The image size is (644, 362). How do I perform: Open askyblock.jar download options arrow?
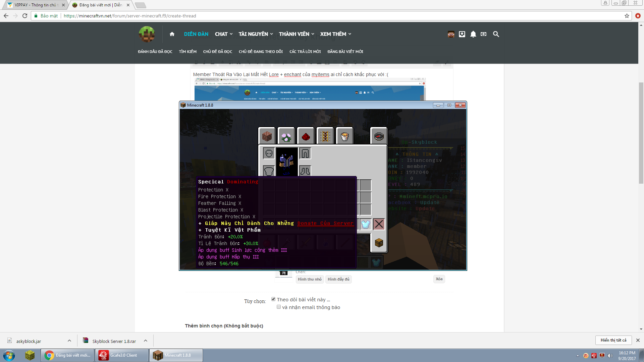[x=69, y=341]
